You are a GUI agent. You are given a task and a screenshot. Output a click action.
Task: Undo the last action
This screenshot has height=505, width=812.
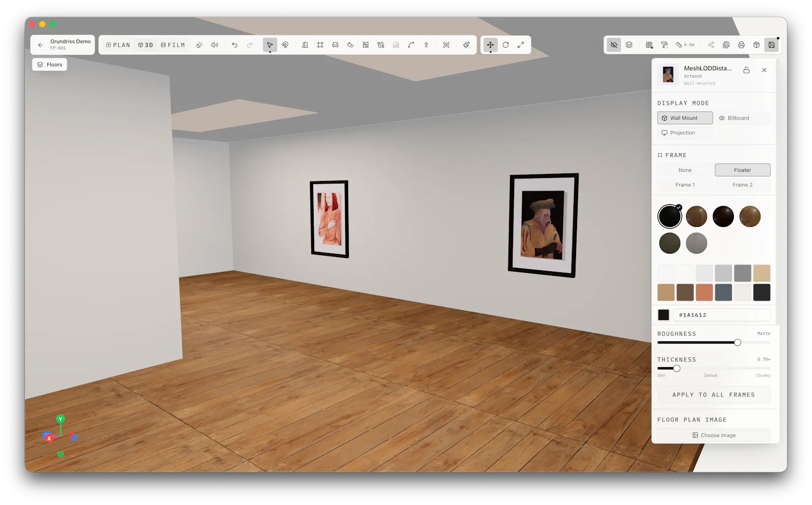(234, 45)
